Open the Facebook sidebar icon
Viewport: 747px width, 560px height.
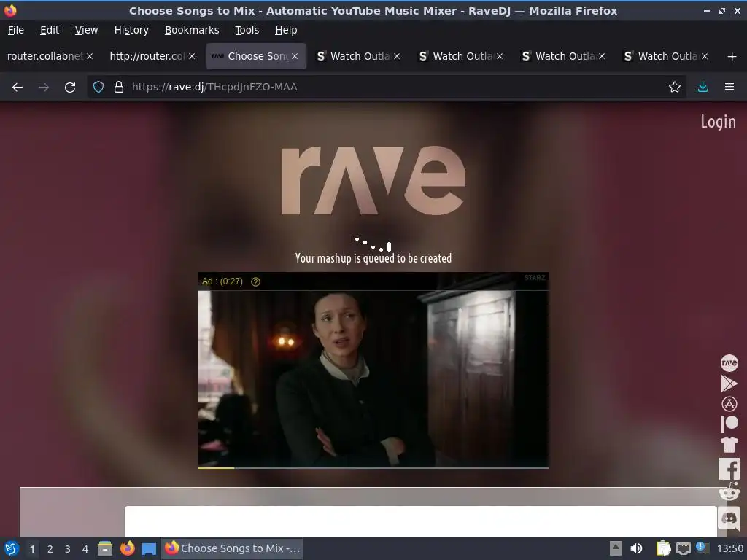[x=729, y=469]
